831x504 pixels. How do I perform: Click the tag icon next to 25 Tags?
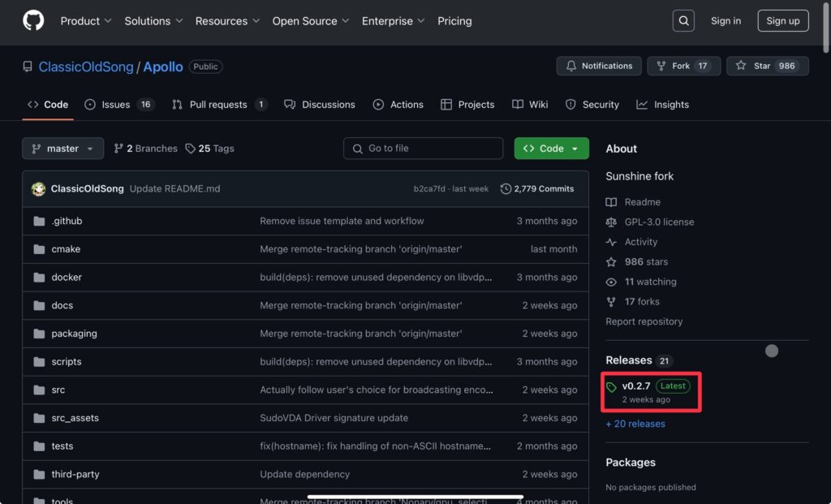coord(190,149)
